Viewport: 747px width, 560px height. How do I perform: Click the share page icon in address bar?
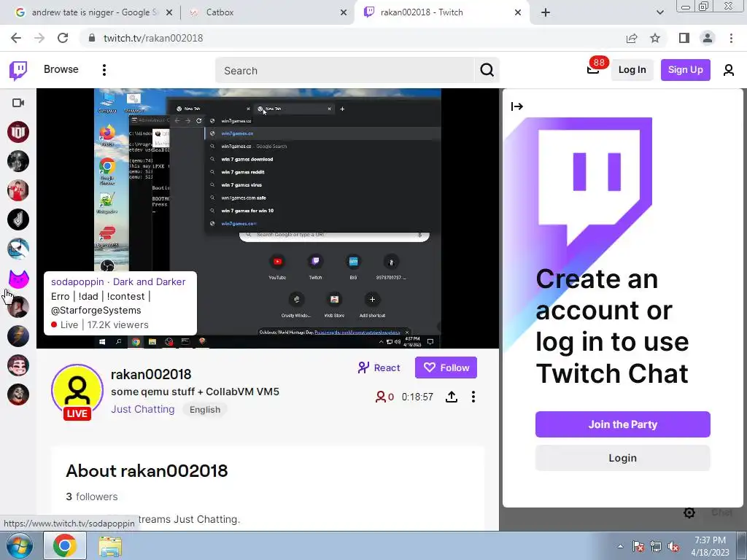pyautogui.click(x=632, y=38)
